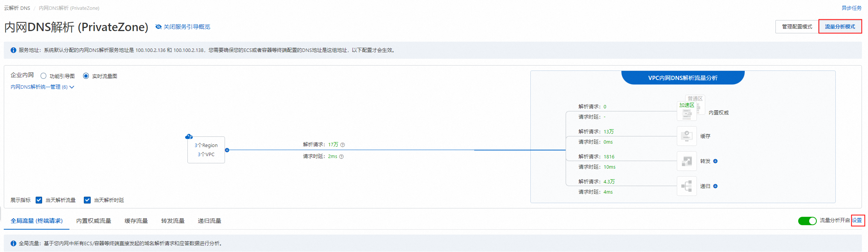Click the 设置 link beside the traffic toggle

point(857,220)
